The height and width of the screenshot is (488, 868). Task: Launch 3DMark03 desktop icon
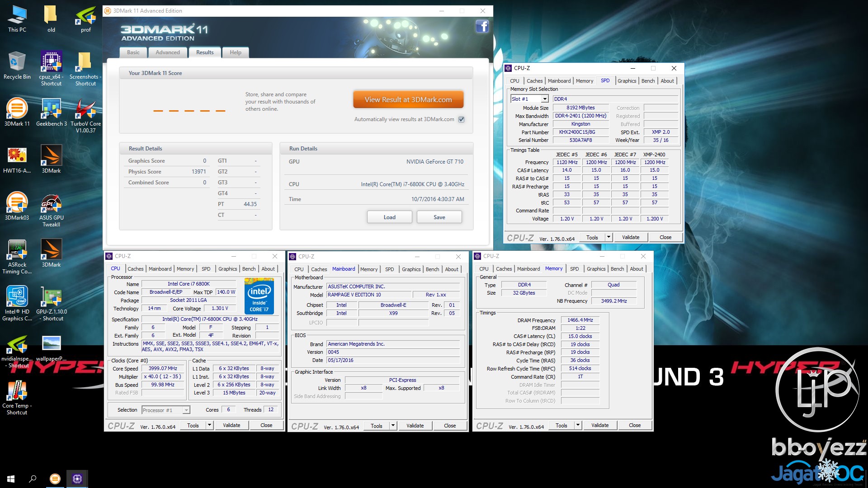[17, 206]
